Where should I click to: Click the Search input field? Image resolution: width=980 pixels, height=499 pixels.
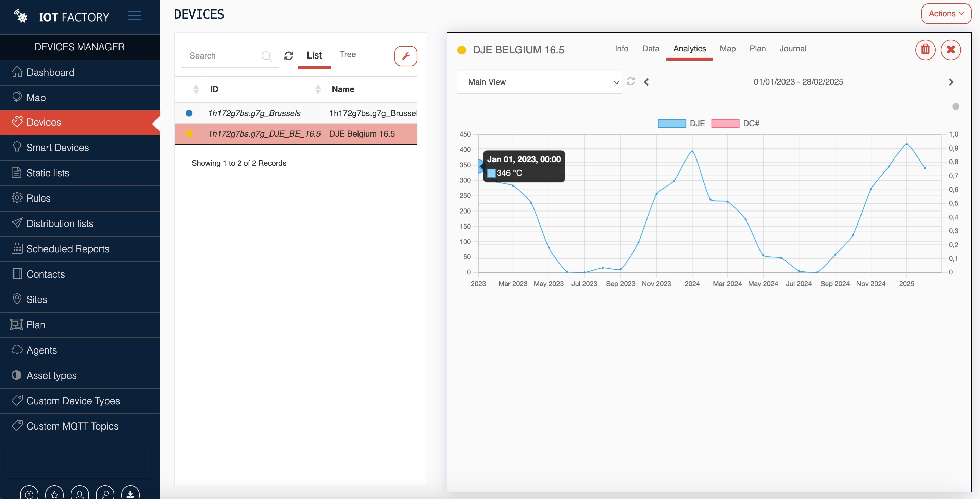[223, 56]
